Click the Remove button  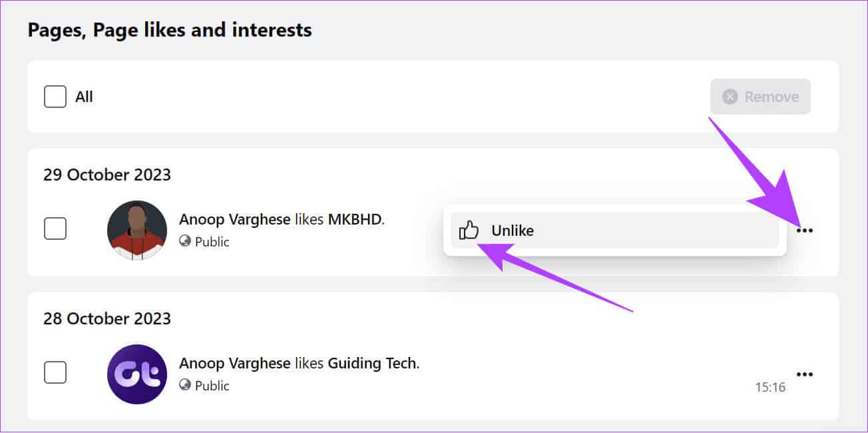point(760,97)
